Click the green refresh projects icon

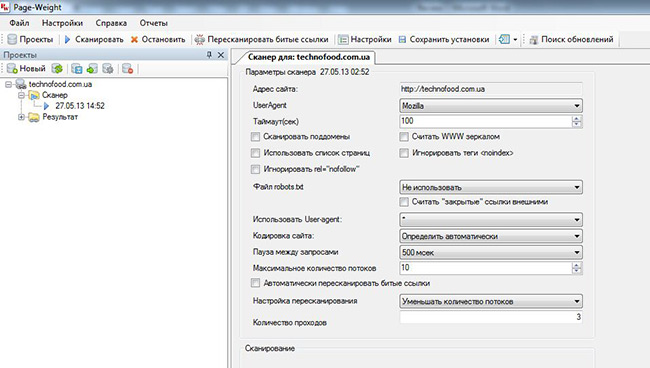57,68
